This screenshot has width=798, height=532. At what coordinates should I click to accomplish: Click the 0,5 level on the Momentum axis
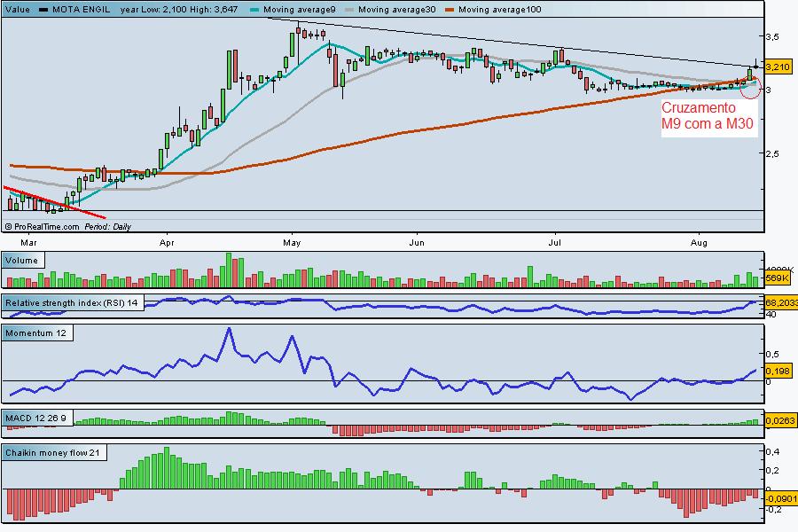(x=772, y=354)
